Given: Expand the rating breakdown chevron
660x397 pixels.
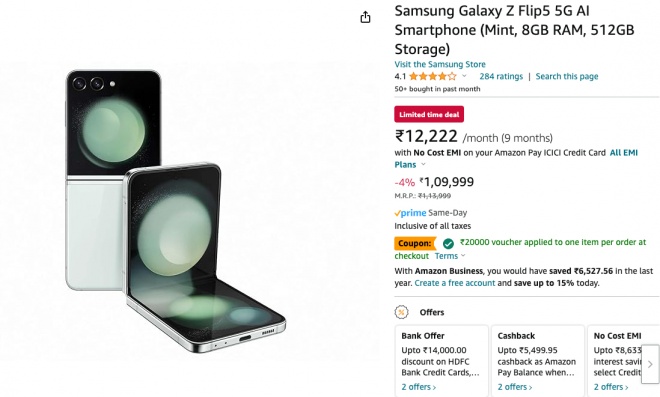Looking at the screenshot, I should 464,76.
